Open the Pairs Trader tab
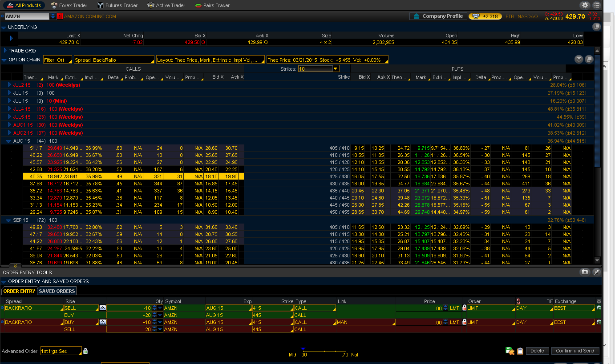 [x=213, y=5]
